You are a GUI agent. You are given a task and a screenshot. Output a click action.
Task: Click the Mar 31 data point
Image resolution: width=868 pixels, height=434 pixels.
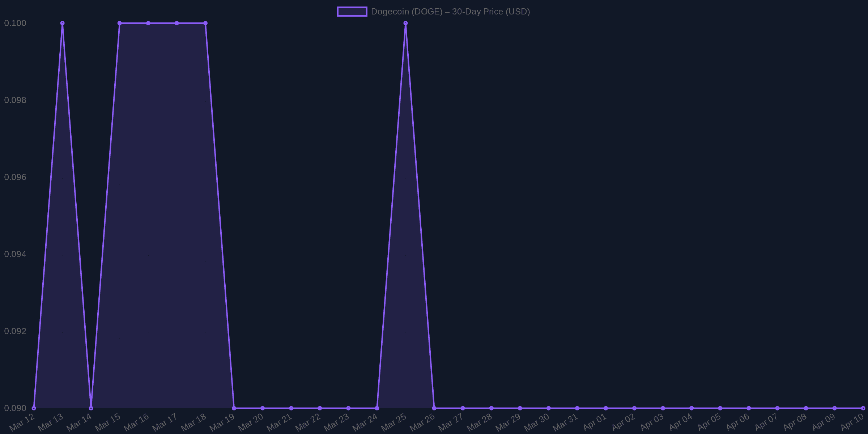577,408
